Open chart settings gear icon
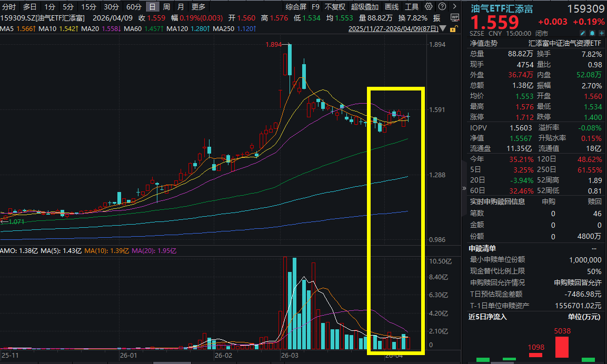The image size is (607, 364). (x=429, y=7)
